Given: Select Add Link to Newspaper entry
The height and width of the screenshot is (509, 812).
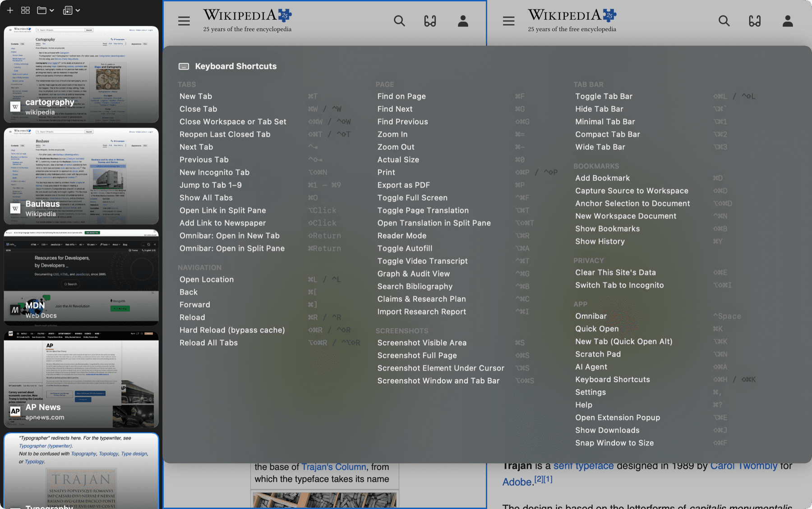Looking at the screenshot, I should point(269,223).
